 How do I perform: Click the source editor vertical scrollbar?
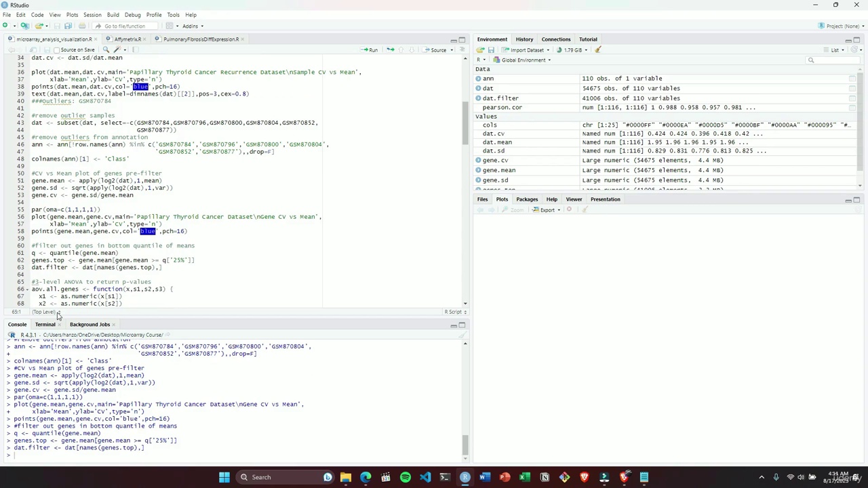point(465,123)
